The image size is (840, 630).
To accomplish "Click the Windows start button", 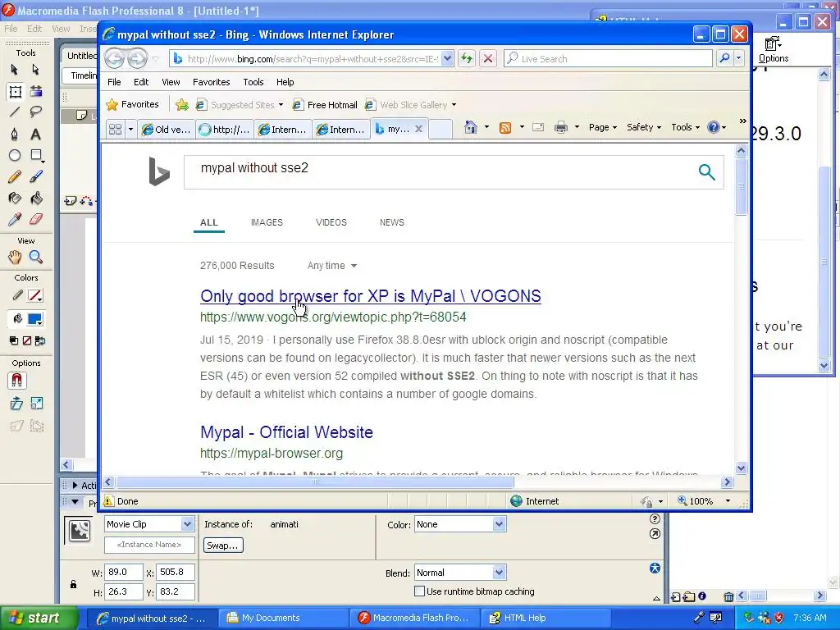I will (x=39, y=618).
